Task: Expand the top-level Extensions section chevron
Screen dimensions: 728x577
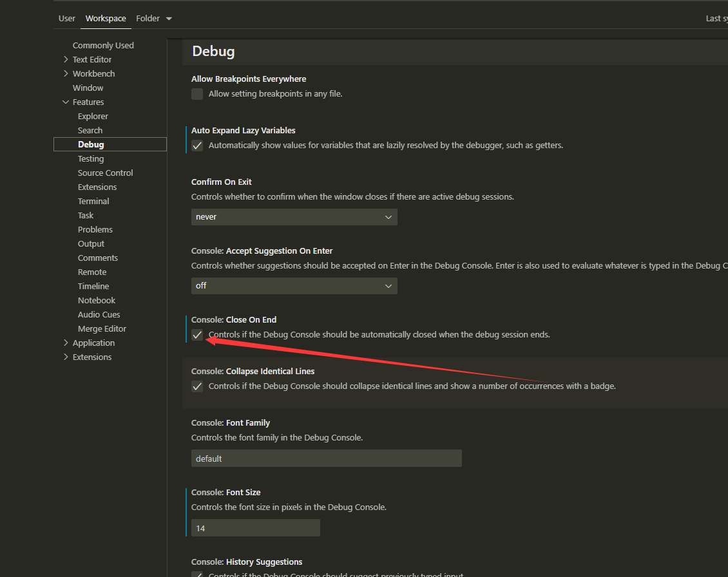Action: (66, 357)
